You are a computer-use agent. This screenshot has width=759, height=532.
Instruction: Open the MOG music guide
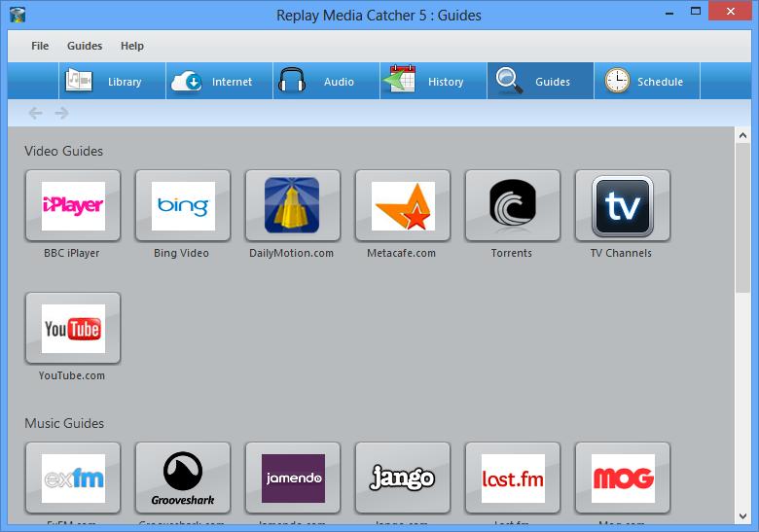coord(622,479)
